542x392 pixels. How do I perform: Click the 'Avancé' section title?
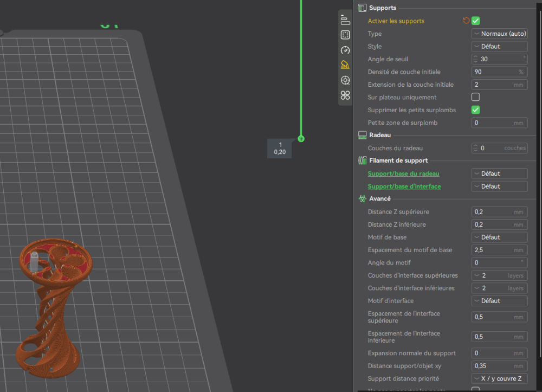[x=380, y=199]
